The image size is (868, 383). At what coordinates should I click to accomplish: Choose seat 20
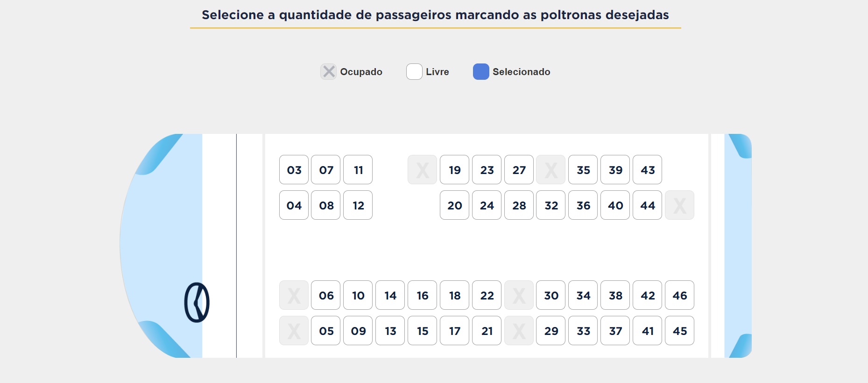[454, 205]
